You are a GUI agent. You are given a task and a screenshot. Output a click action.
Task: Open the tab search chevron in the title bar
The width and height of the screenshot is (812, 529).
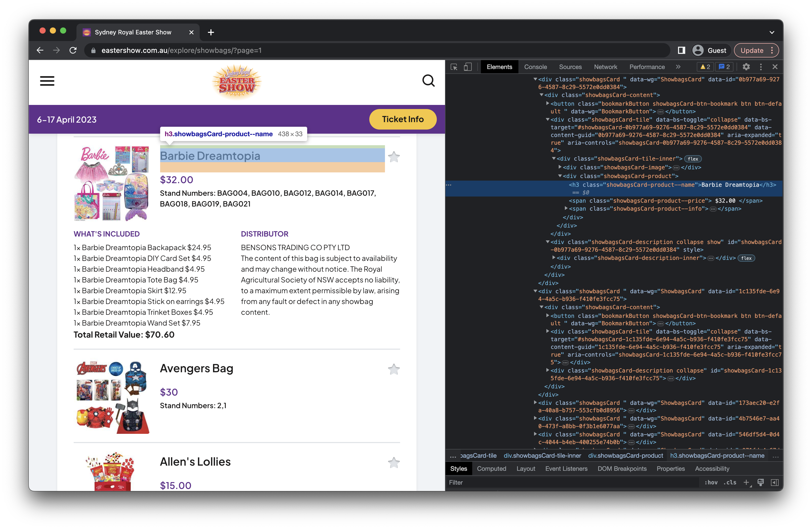772,32
